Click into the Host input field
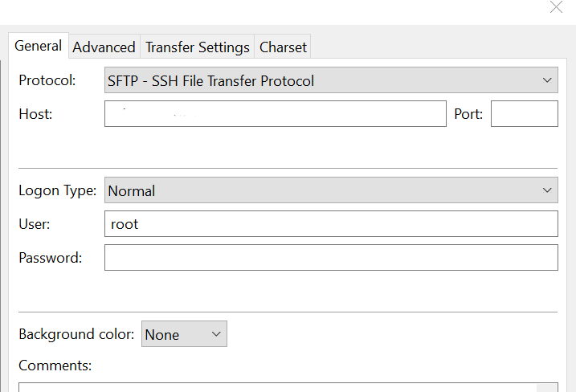This screenshot has height=392, width=576. (x=275, y=114)
